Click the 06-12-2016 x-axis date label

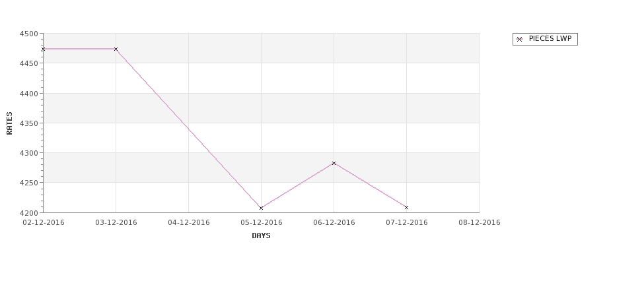point(334,223)
